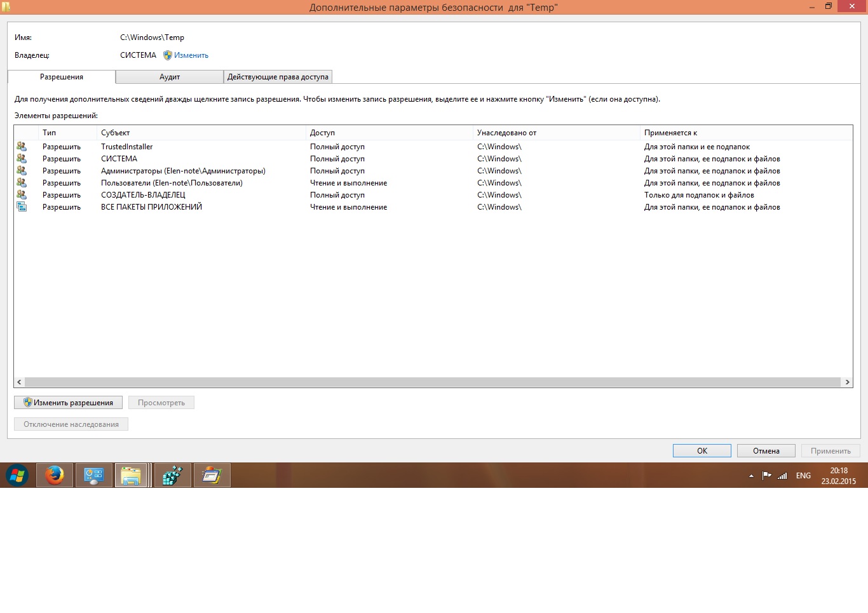Click the user-group icon beside TrustedInstaller

coord(22,147)
